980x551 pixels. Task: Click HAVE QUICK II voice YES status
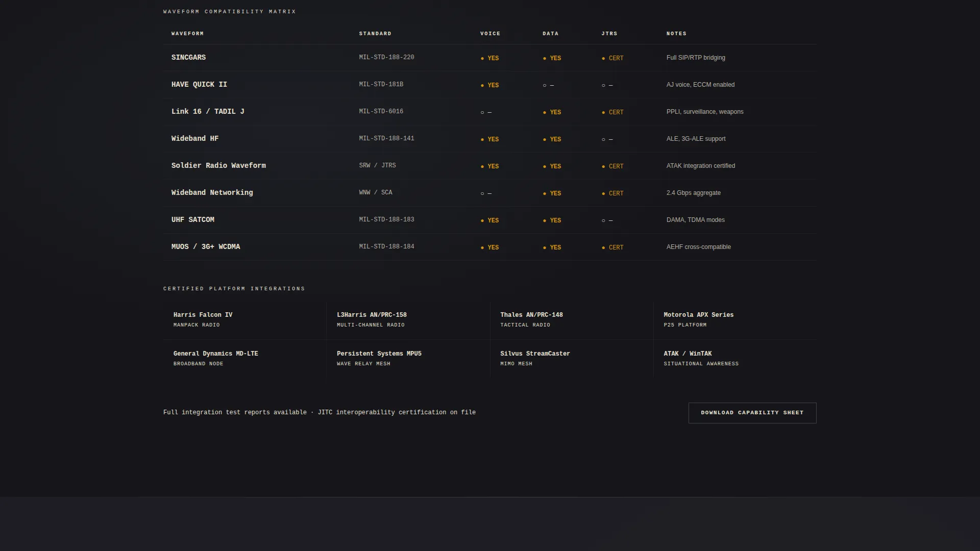pyautogui.click(x=490, y=85)
